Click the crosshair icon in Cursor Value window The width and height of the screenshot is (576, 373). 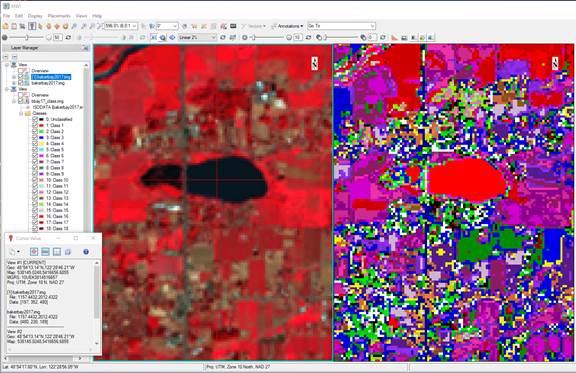34,252
